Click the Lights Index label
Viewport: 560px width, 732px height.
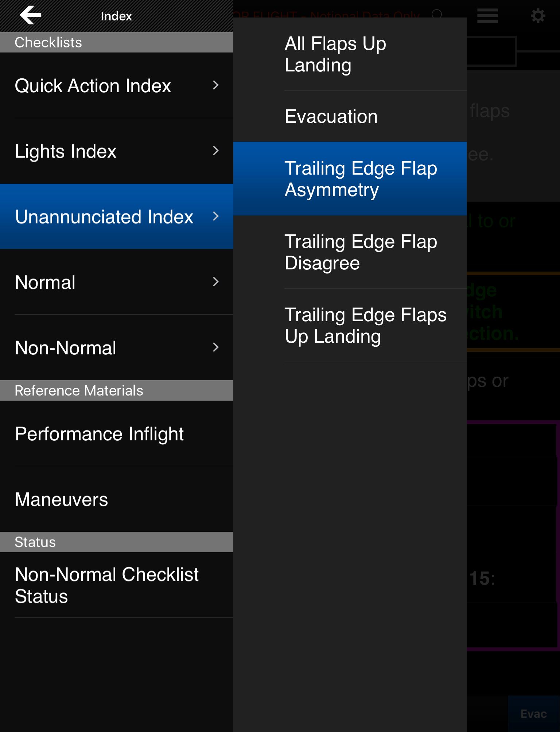[x=66, y=151]
